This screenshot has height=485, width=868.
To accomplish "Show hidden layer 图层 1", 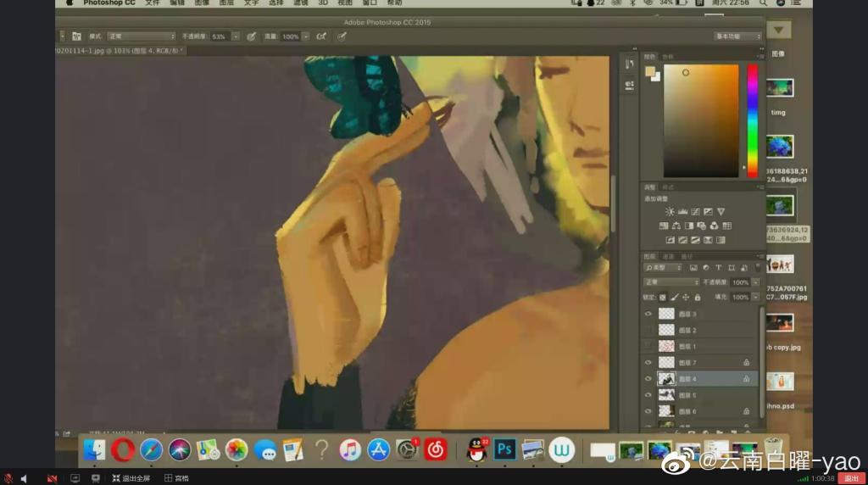I will pyautogui.click(x=648, y=346).
